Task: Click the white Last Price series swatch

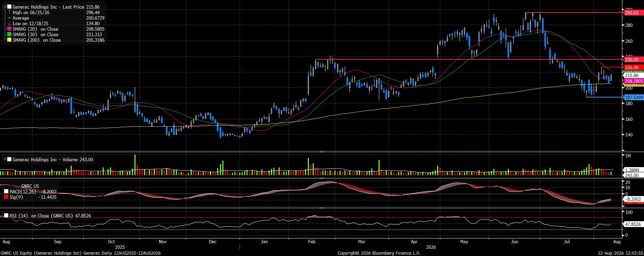Action: [x=9, y=7]
